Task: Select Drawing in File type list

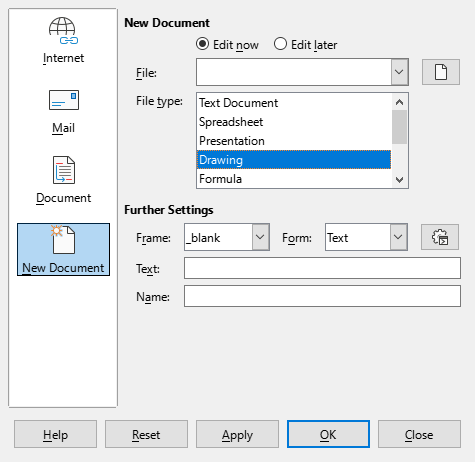Action: 294,160
